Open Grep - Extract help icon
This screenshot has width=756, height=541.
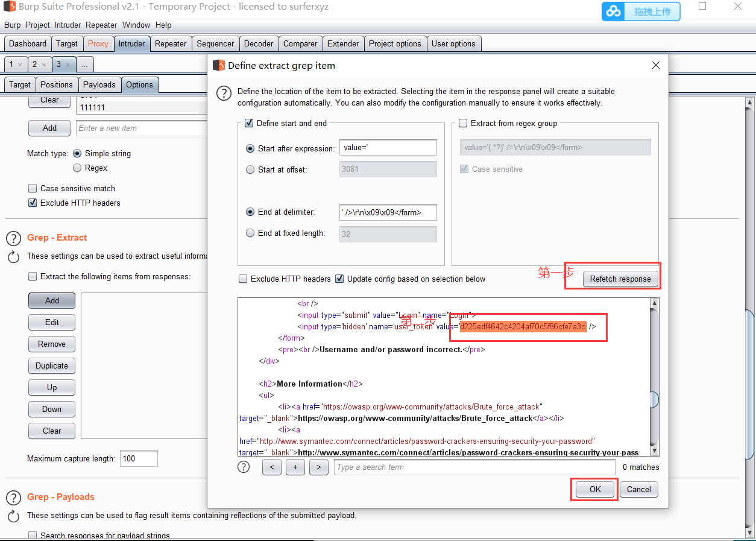(13, 238)
